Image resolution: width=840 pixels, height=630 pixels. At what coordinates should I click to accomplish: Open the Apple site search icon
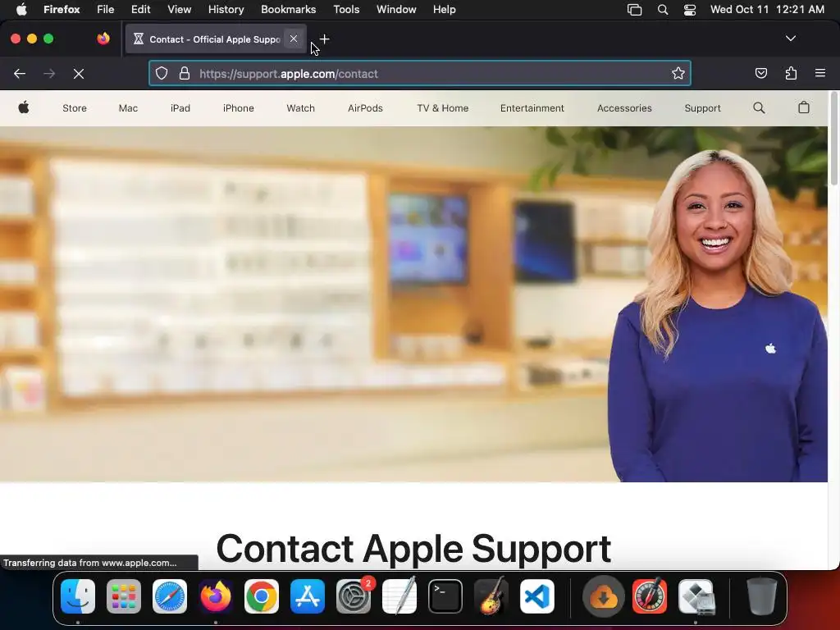759,107
